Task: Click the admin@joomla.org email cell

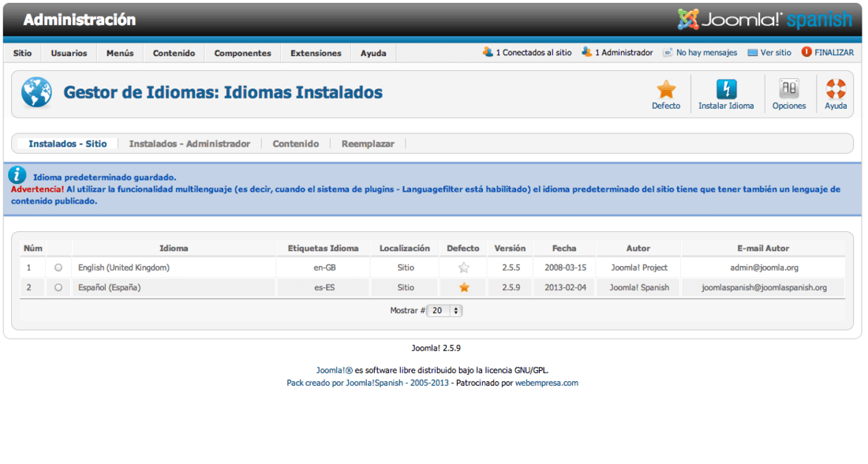Action: 764,268
